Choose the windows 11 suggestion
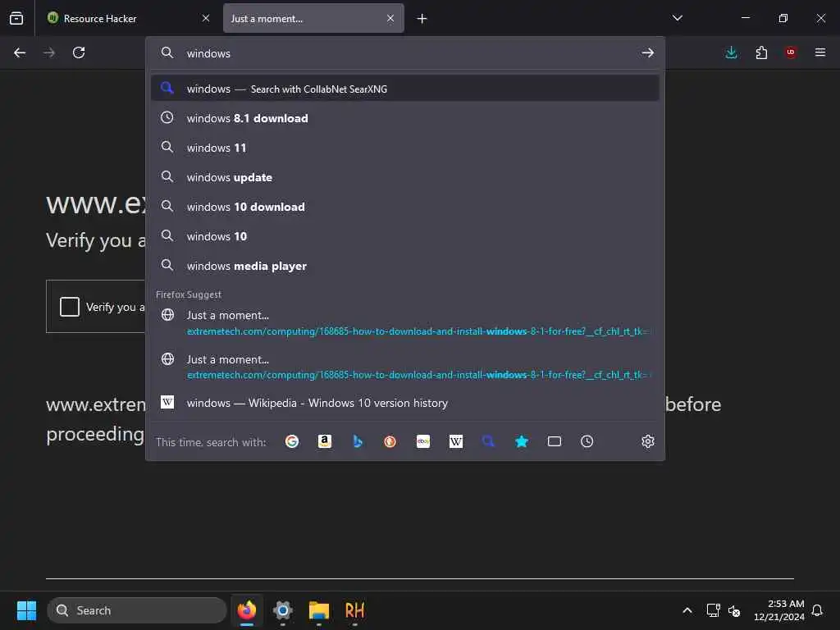 pos(405,148)
